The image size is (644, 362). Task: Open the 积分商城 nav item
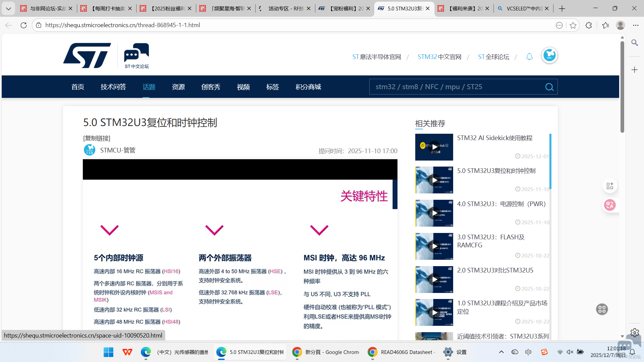point(308,87)
